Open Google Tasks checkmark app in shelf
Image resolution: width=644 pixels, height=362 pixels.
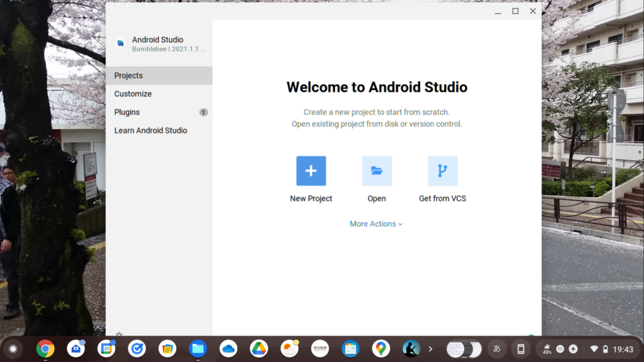tap(136, 349)
